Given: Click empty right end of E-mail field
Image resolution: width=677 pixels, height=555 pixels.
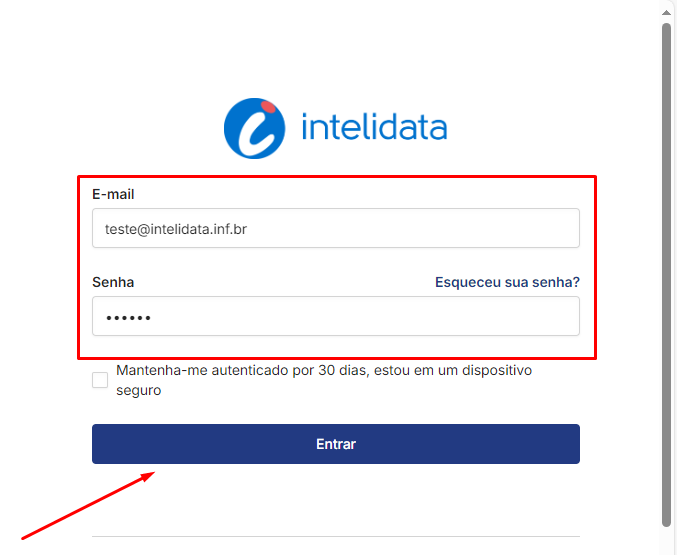Looking at the screenshot, I should pos(540,228).
